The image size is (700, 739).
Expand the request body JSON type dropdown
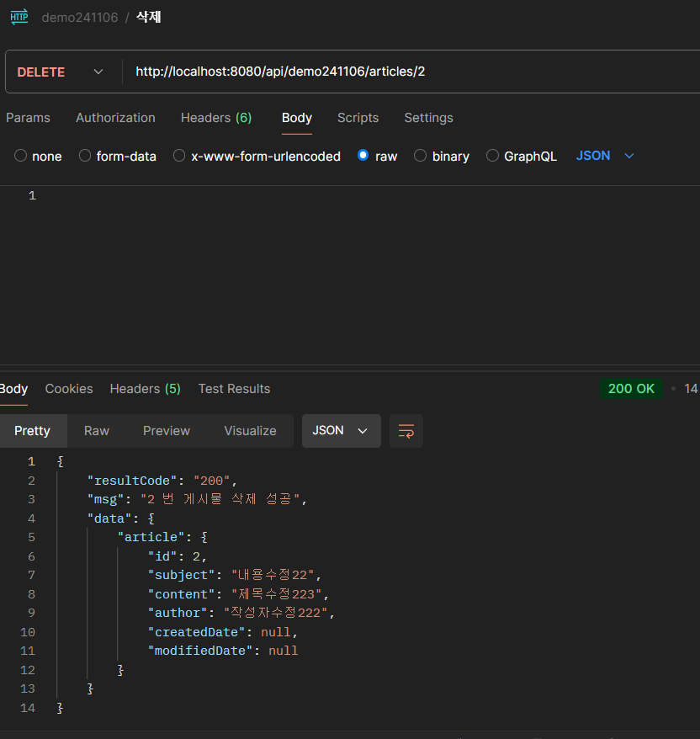pos(605,156)
